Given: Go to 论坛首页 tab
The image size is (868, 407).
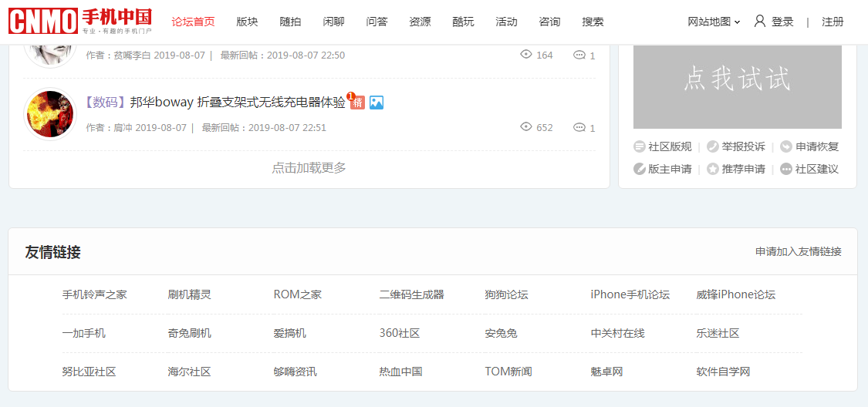Looking at the screenshot, I should pyautogui.click(x=193, y=22).
